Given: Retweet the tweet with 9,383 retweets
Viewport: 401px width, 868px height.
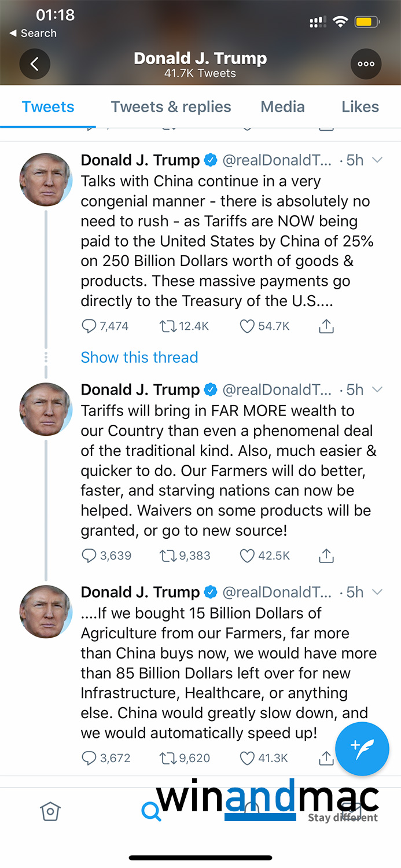Looking at the screenshot, I should click(x=168, y=556).
